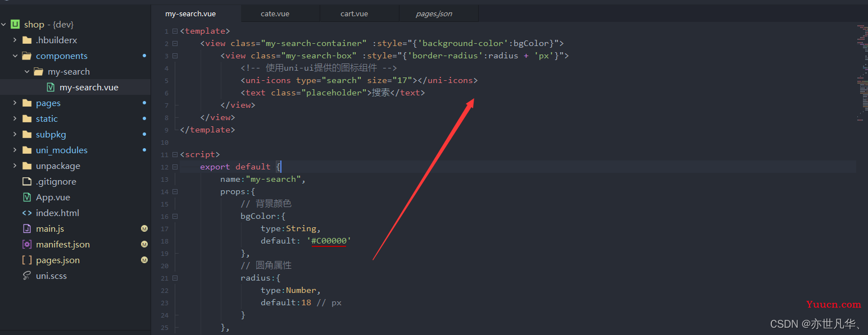The width and height of the screenshot is (868, 335).
Task: Click the pages.json brackets file icon
Action: pos(26,260)
